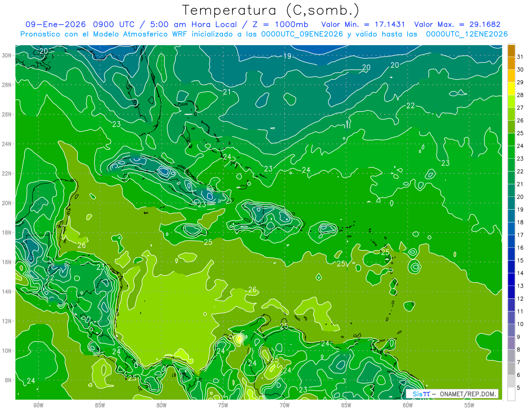Image resolution: width=532 pixels, height=411 pixels.
Task: Click the "12N" latitude axis label
Action: [7, 321]
